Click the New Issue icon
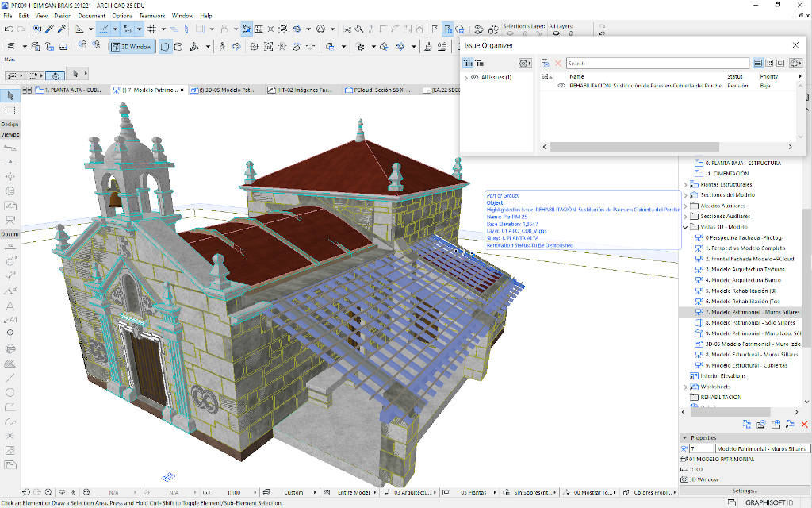Viewport: 812px width, 508px height. pos(546,63)
